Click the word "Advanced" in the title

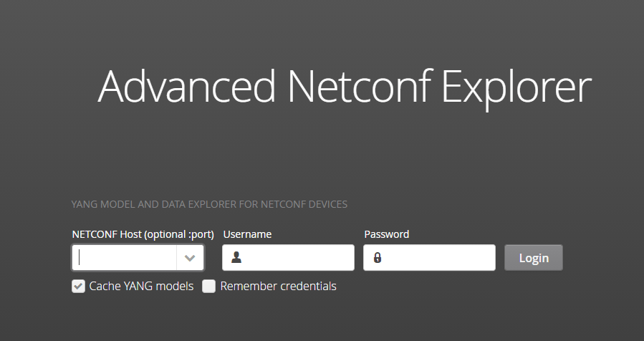point(186,87)
